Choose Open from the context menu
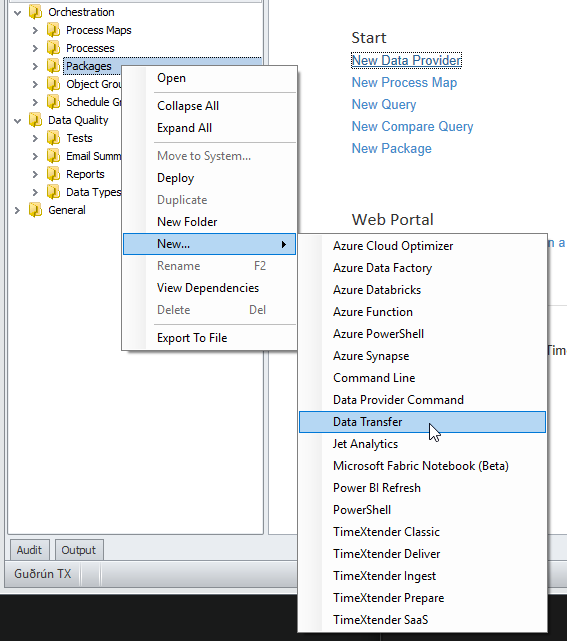This screenshot has width=567, height=641. point(209,78)
